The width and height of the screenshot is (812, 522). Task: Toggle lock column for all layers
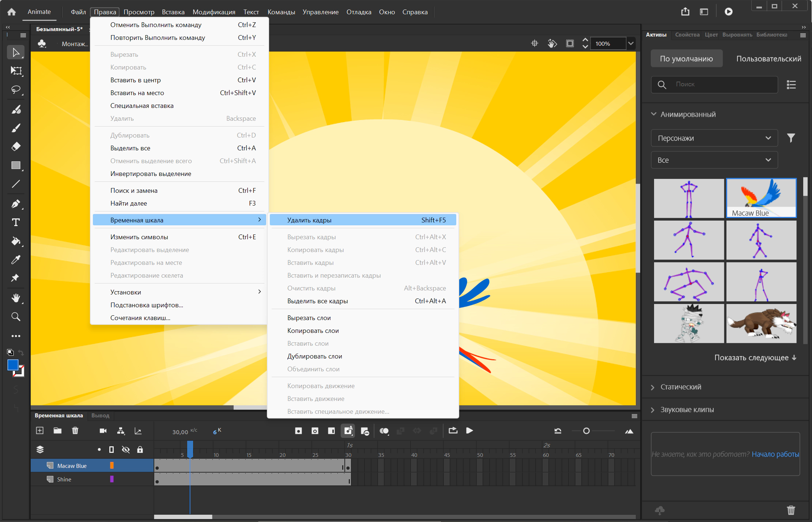140,450
